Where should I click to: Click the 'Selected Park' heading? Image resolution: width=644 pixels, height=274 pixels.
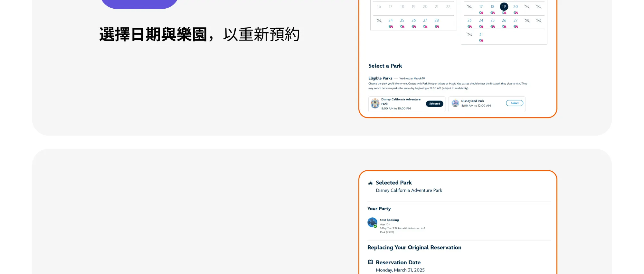coord(394,183)
